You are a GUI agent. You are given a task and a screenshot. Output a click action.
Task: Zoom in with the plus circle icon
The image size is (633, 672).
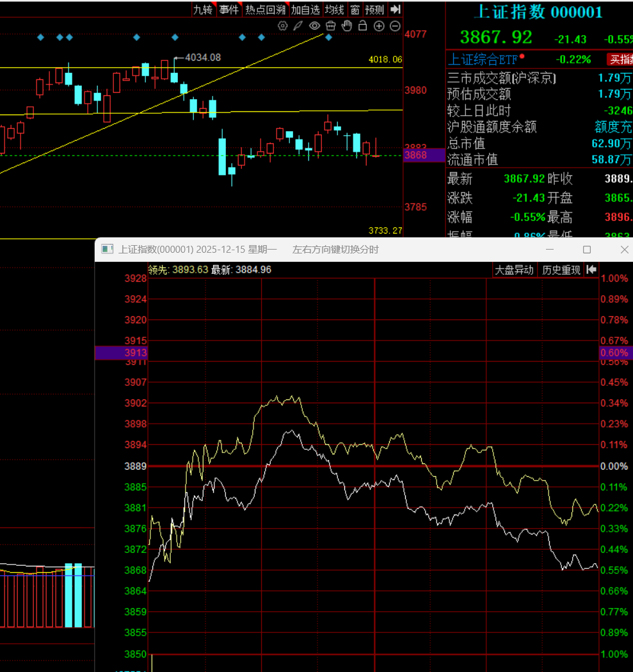(x=379, y=26)
